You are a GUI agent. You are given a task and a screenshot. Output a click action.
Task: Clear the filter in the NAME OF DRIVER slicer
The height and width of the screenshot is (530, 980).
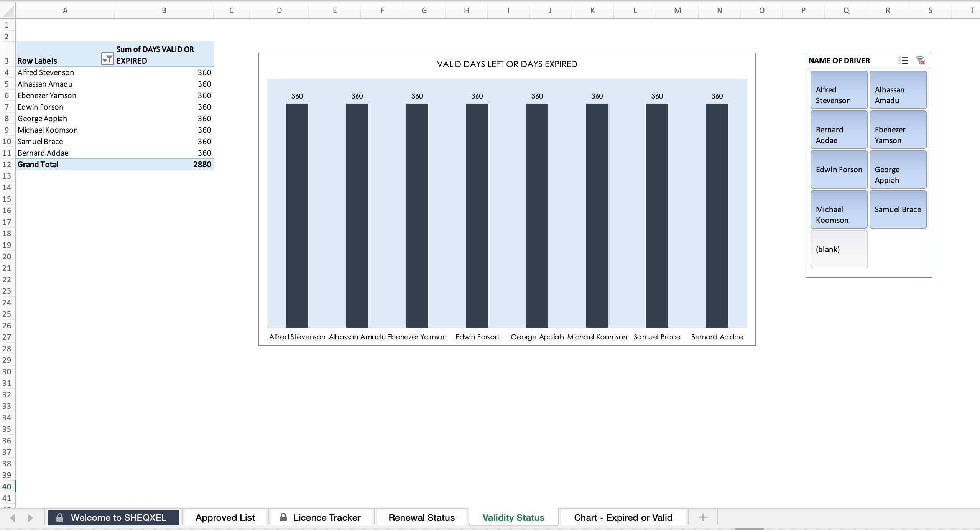pyautogui.click(x=921, y=61)
